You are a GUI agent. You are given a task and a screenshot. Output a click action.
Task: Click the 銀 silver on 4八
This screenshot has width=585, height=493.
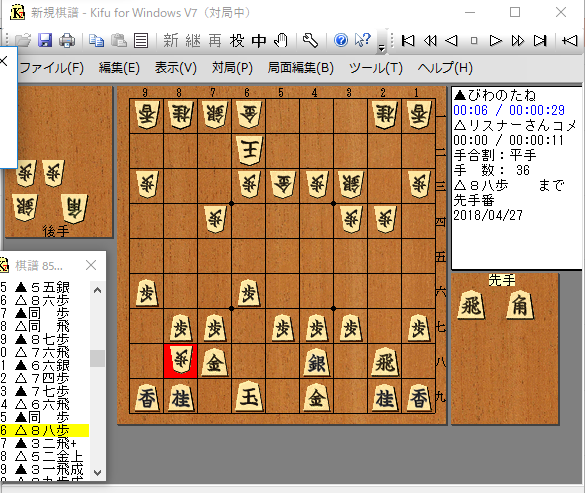coord(316,362)
